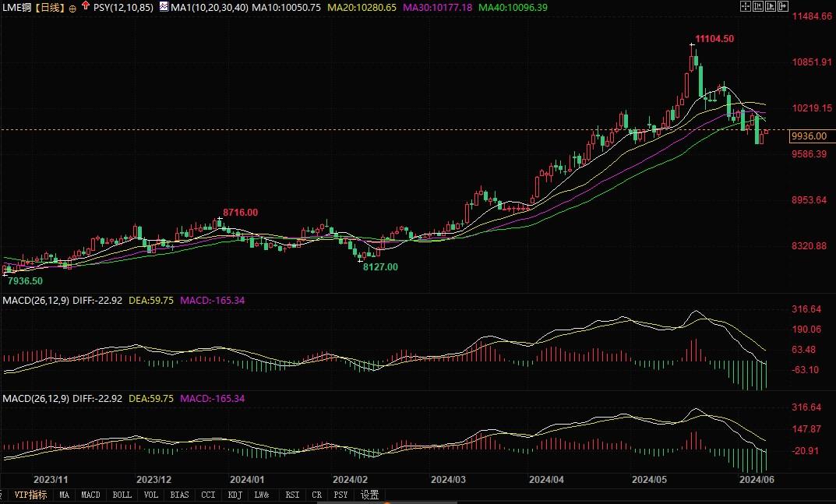Image resolution: width=836 pixels, height=504 pixels.
Task: Open 设置 settings at the bottom bar
Action: (x=370, y=495)
